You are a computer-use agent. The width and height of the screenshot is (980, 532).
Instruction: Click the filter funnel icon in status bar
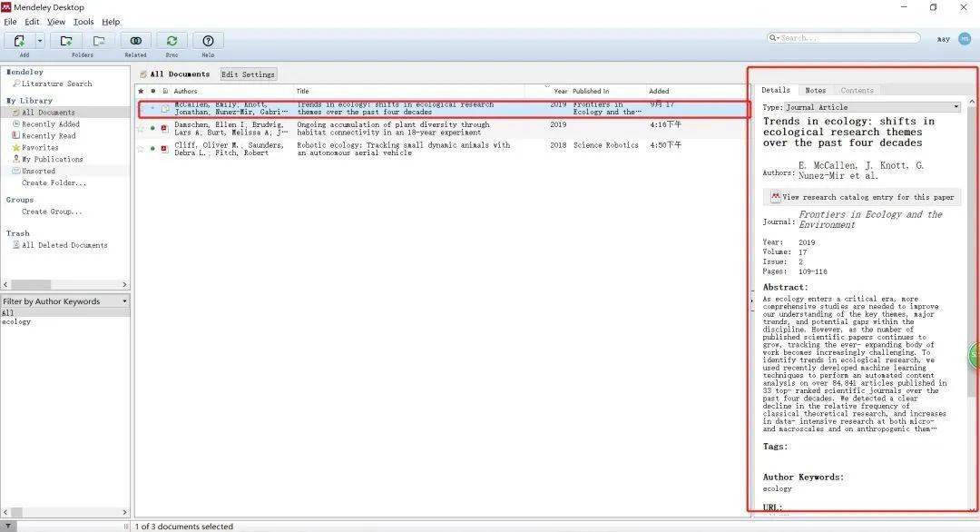(8, 527)
